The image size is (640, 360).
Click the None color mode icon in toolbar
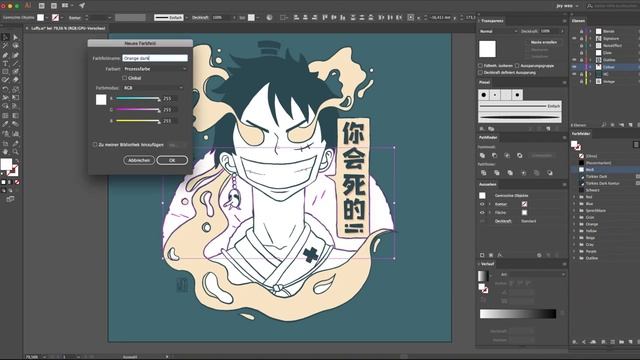(x=17, y=182)
